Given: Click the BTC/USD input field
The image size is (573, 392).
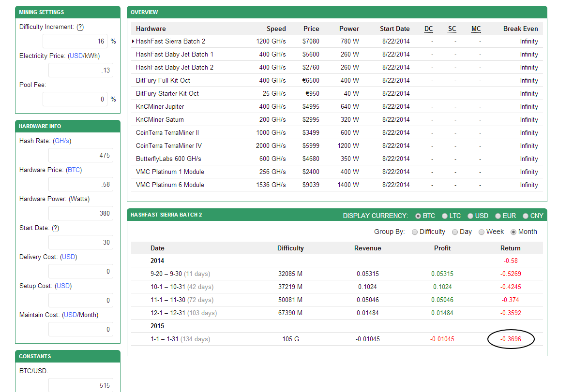Looking at the screenshot, I should coord(81,385).
